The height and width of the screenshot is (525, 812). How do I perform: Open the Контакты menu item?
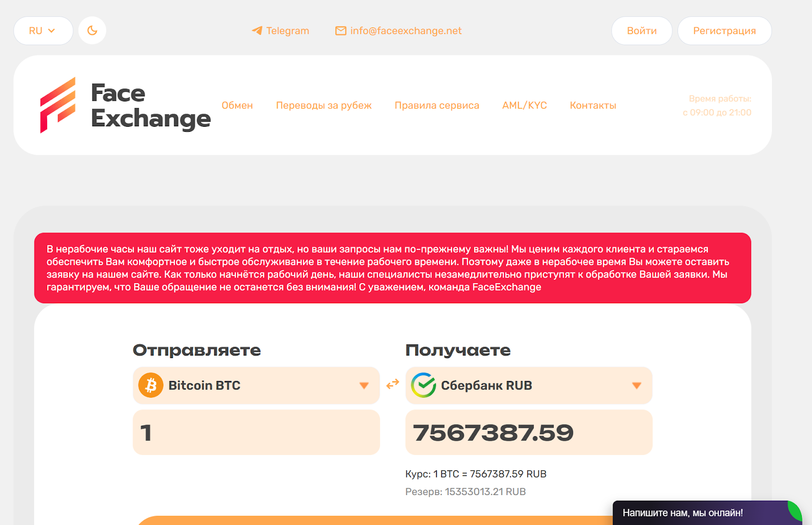click(593, 106)
